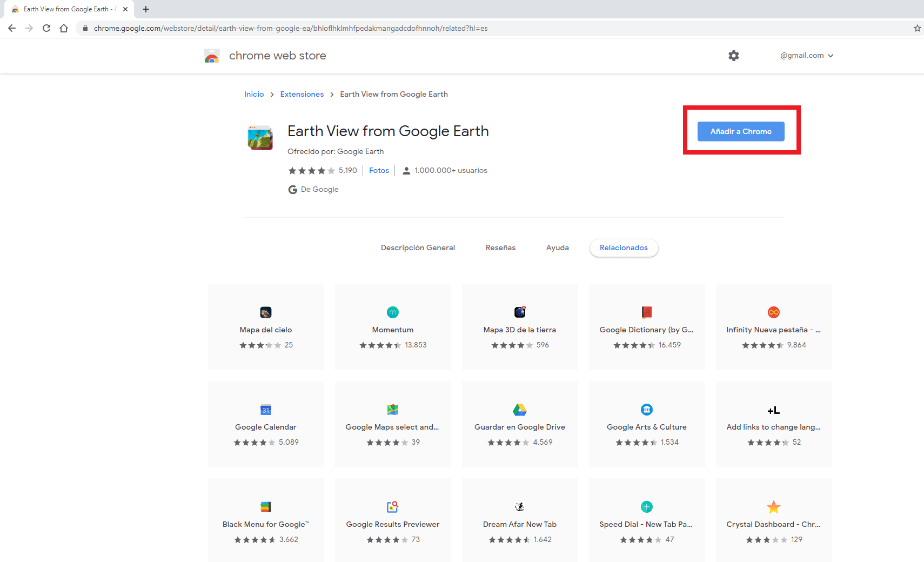Select the Relacionados tab

624,248
